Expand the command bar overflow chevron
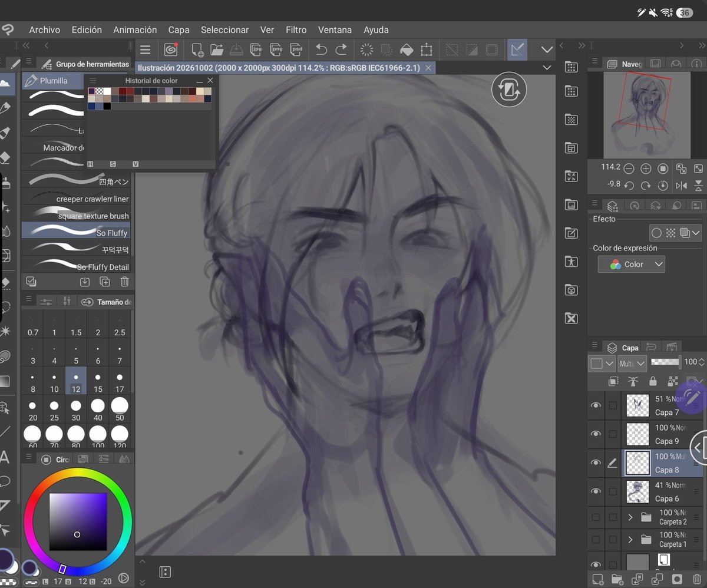707x588 pixels. [547, 49]
